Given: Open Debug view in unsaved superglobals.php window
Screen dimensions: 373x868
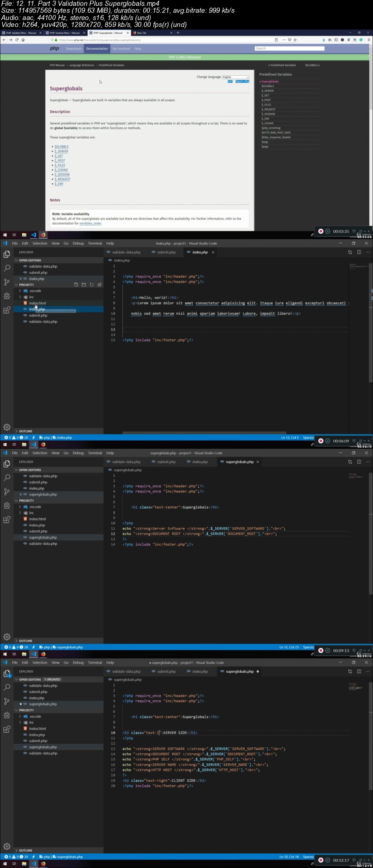Looking at the screenshot, I should pyautogui.click(x=7, y=715).
